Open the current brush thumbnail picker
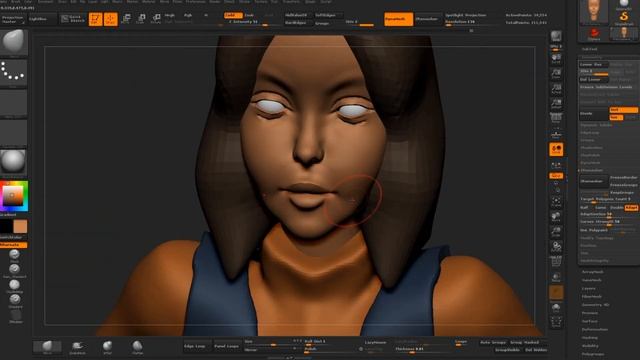Viewport: 640px width, 360px height. pyautogui.click(x=14, y=42)
